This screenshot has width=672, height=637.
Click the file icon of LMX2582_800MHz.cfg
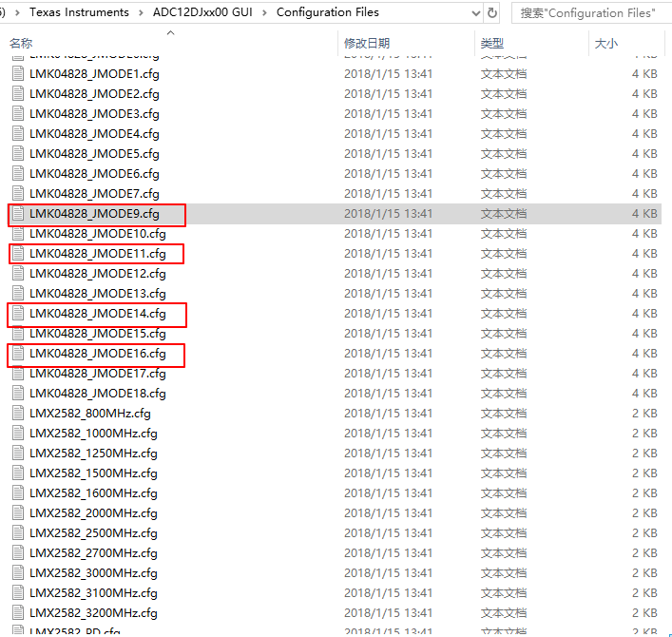point(18,414)
